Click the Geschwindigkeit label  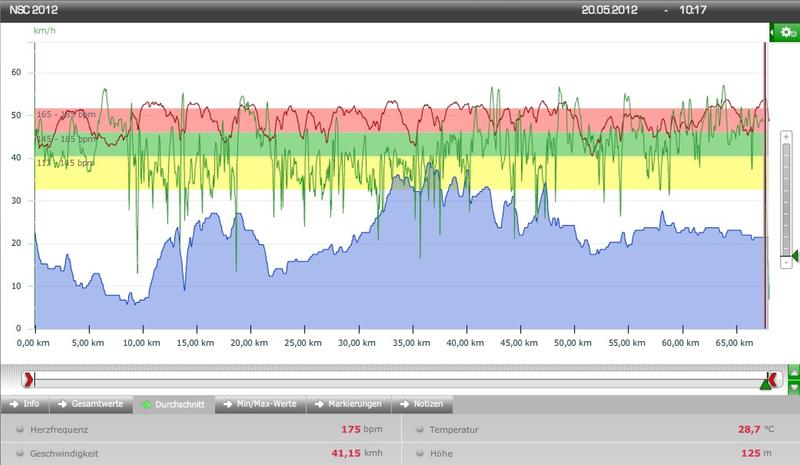(64, 453)
